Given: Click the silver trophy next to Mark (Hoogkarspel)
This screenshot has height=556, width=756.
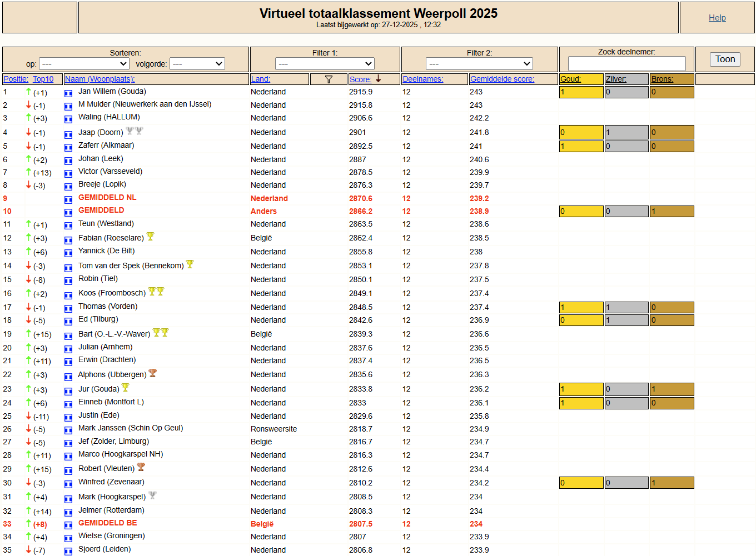Looking at the screenshot, I should pyautogui.click(x=152, y=495).
